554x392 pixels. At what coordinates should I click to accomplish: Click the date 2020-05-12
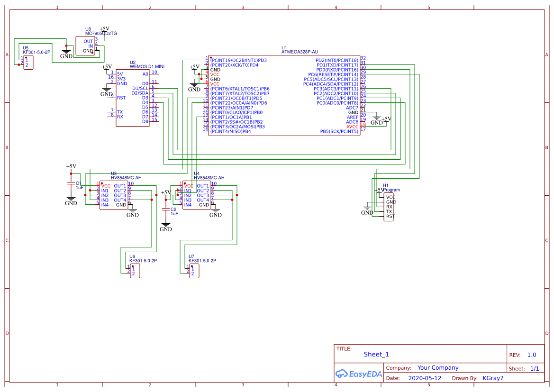click(425, 378)
